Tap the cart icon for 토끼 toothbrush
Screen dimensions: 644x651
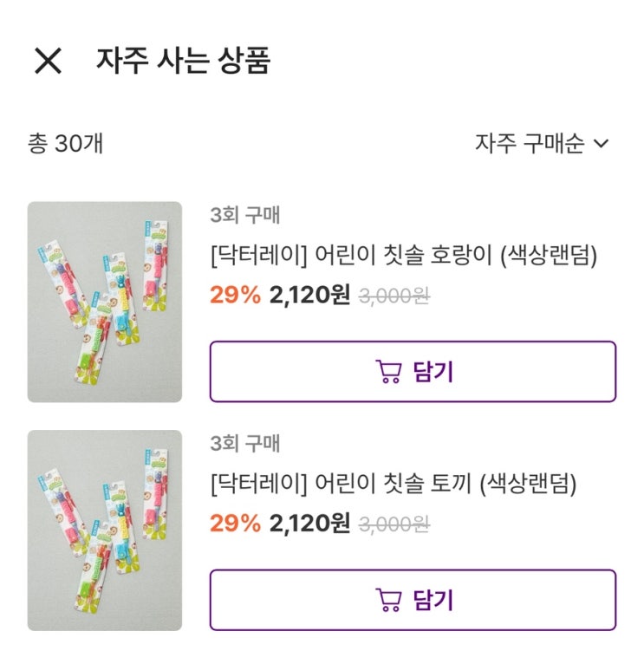pos(388,600)
